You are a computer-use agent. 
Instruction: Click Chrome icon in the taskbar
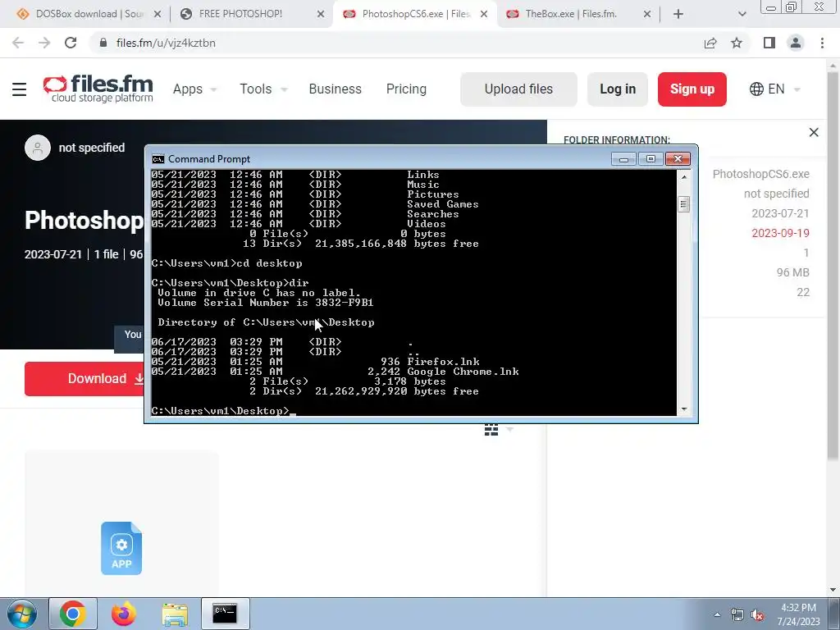73,614
